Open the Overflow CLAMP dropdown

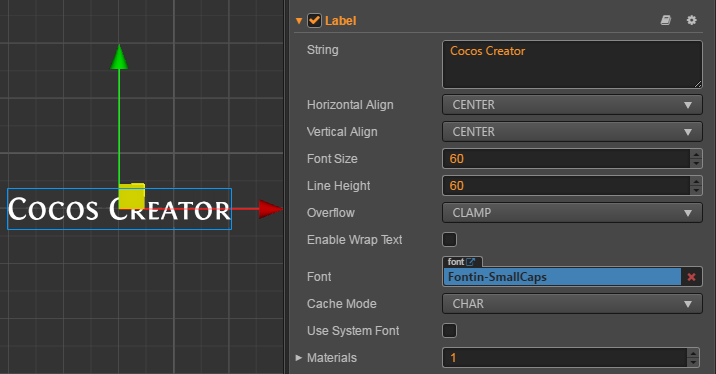[572, 213]
